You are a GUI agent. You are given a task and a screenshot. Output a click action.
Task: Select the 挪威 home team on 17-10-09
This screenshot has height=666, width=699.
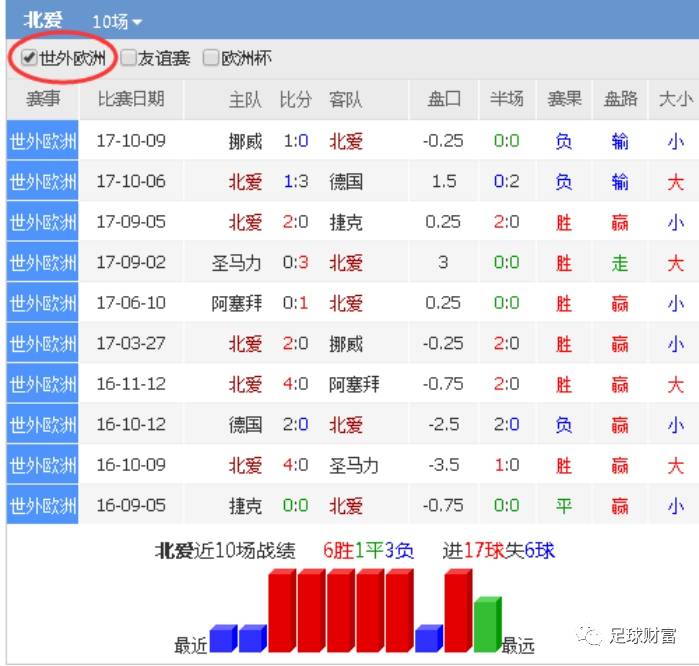pos(245,141)
